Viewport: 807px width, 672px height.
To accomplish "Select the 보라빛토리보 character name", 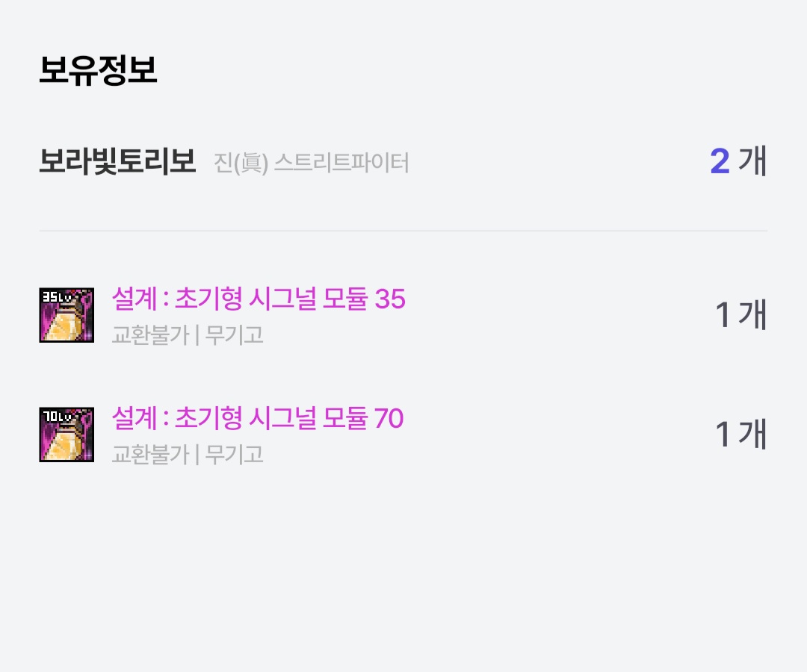I will 117,161.
